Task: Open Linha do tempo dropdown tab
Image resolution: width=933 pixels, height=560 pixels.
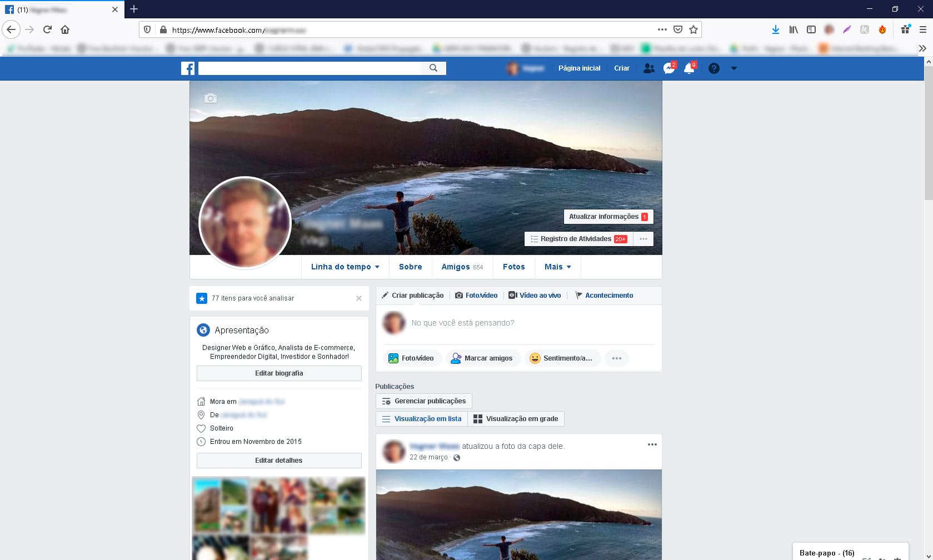Action: tap(345, 267)
